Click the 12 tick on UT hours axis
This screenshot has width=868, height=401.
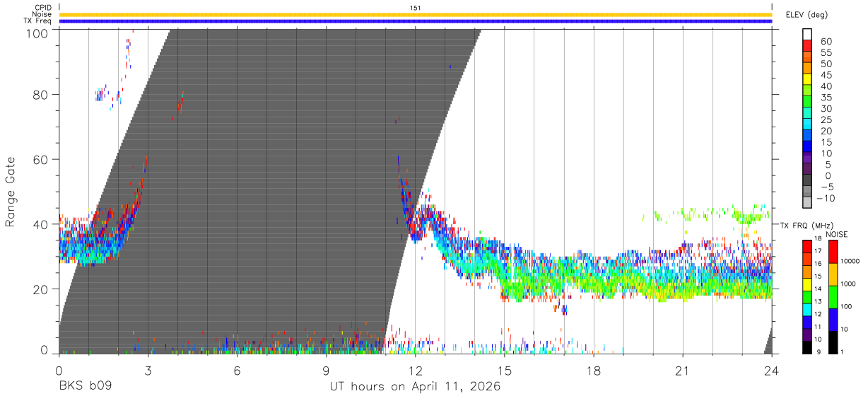pyautogui.click(x=415, y=371)
